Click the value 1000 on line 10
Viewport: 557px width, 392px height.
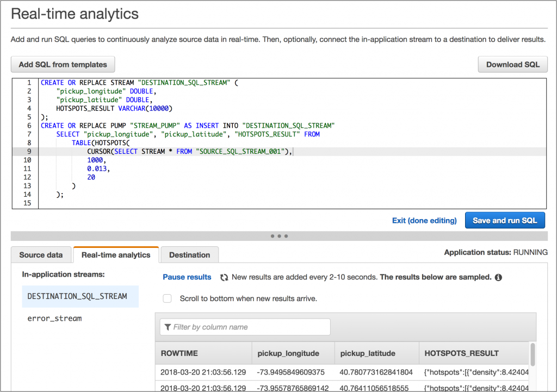tap(96, 160)
